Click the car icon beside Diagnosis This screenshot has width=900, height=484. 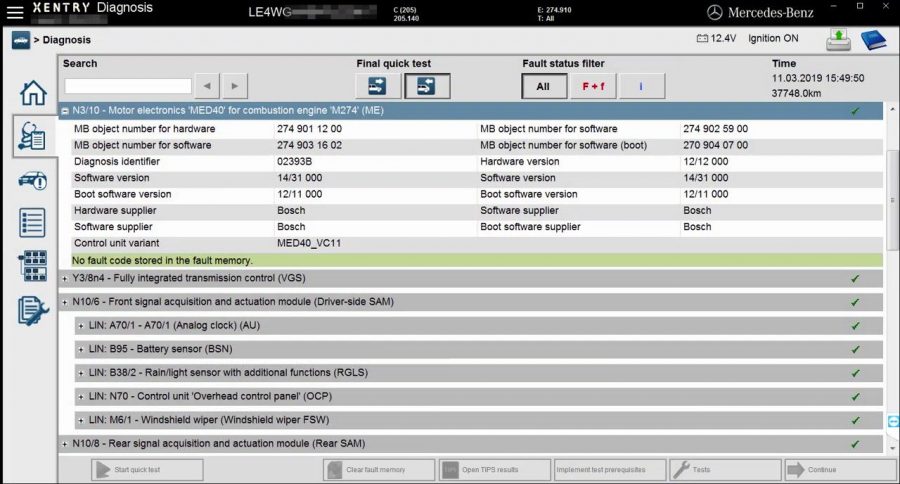21,40
